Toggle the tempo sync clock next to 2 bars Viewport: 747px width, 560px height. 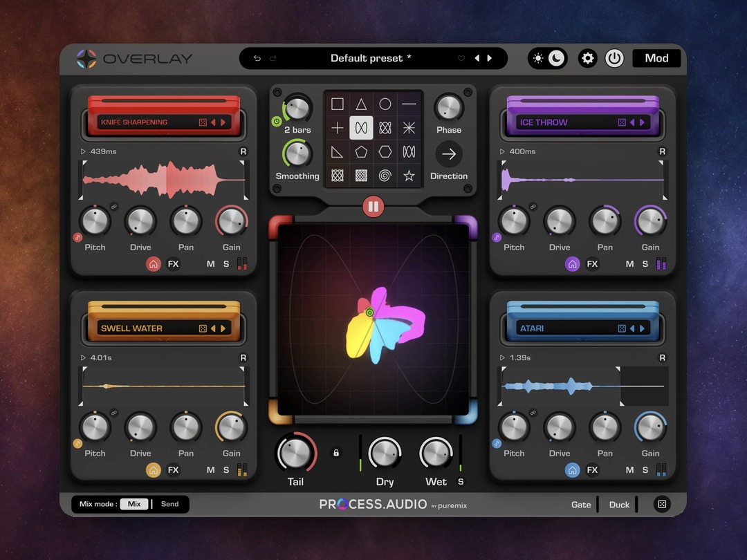pos(276,122)
